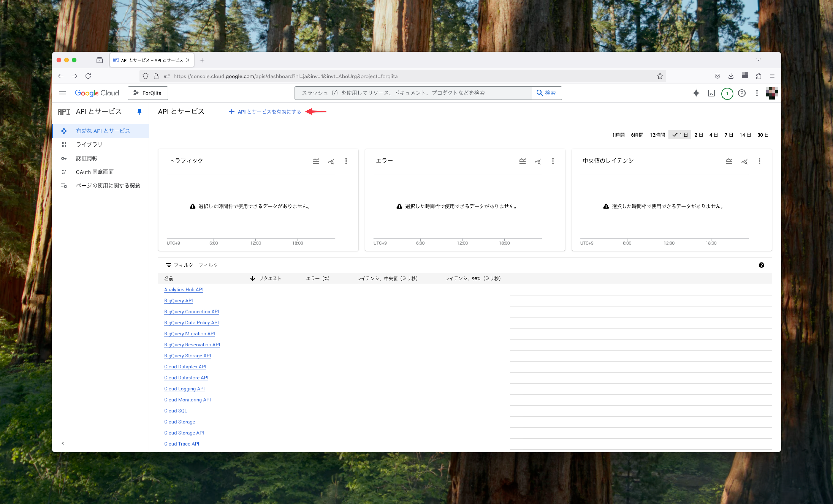This screenshot has height=504, width=833.
Task: Select the 1時間 time range
Action: click(x=618, y=135)
